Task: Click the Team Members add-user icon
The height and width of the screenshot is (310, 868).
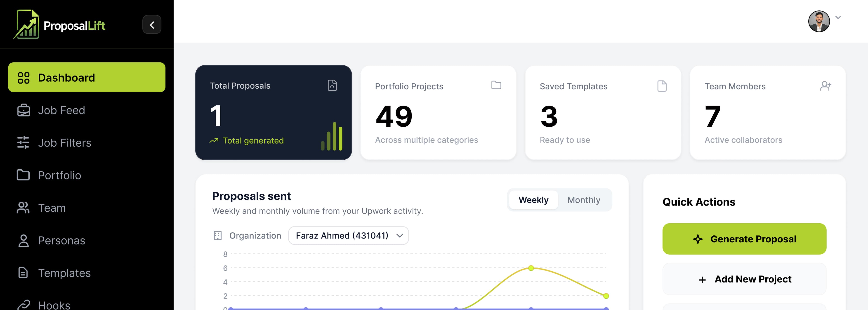Action: [x=826, y=86]
